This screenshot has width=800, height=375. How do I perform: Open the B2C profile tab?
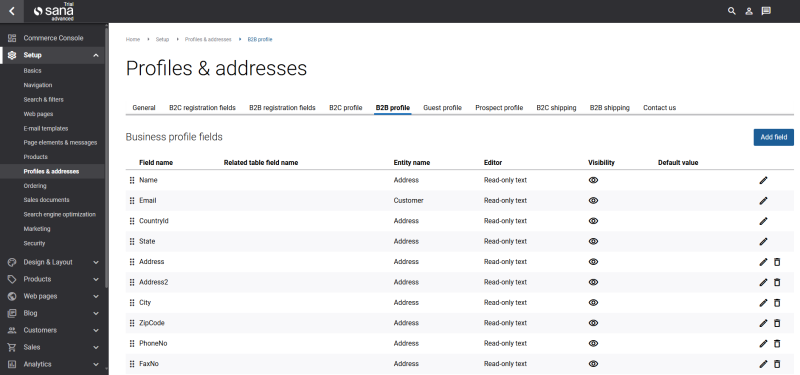pyautogui.click(x=345, y=108)
